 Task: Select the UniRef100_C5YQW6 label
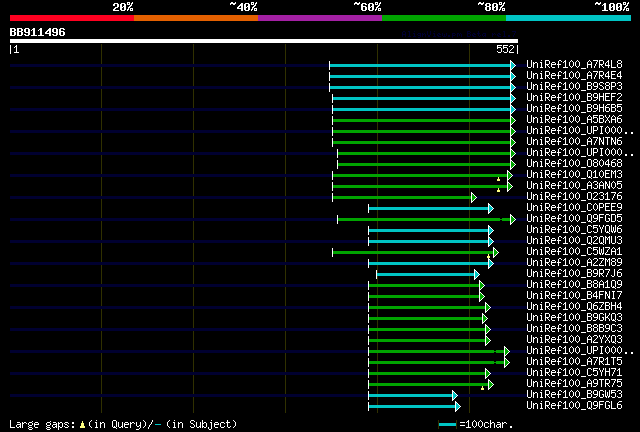click(574, 229)
